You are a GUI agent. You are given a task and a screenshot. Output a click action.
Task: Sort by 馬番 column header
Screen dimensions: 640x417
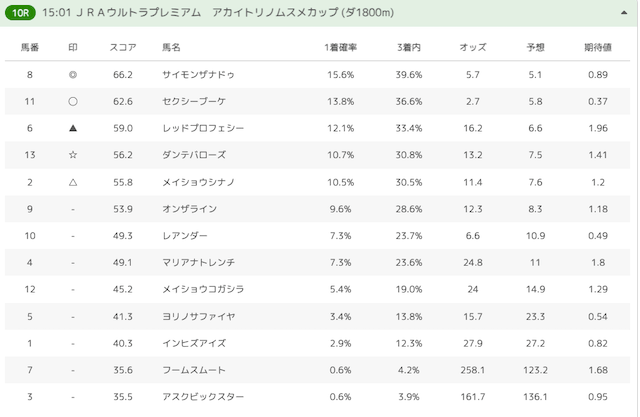30,48
